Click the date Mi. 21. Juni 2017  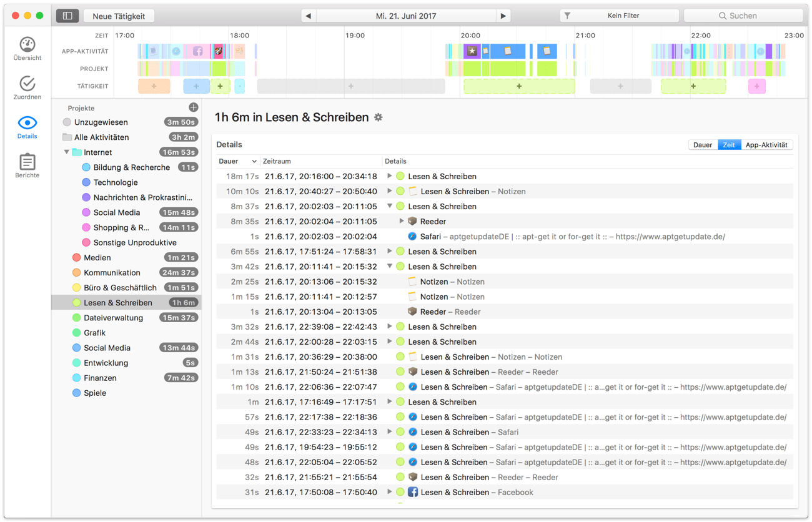(406, 16)
